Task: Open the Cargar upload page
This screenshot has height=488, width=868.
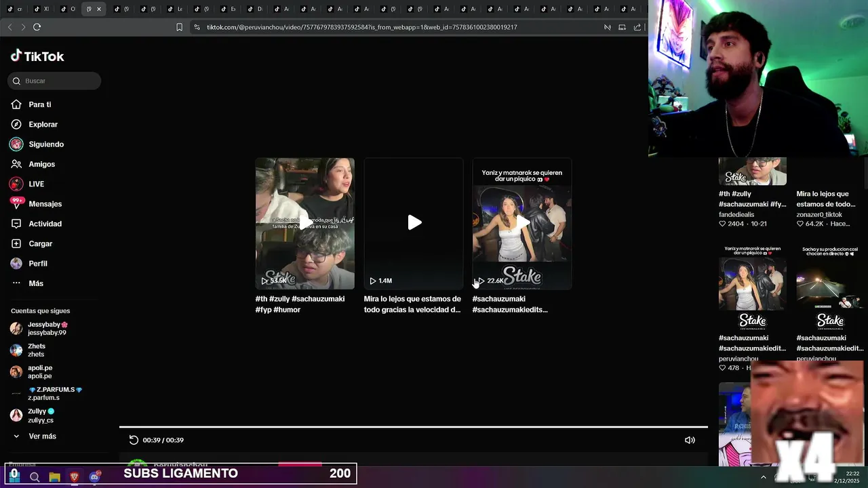Action: point(40,243)
